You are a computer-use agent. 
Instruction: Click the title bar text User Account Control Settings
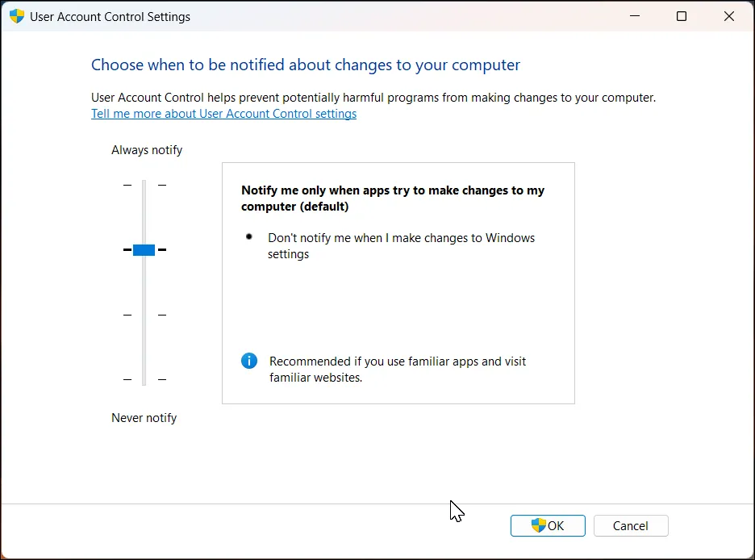[x=110, y=16]
